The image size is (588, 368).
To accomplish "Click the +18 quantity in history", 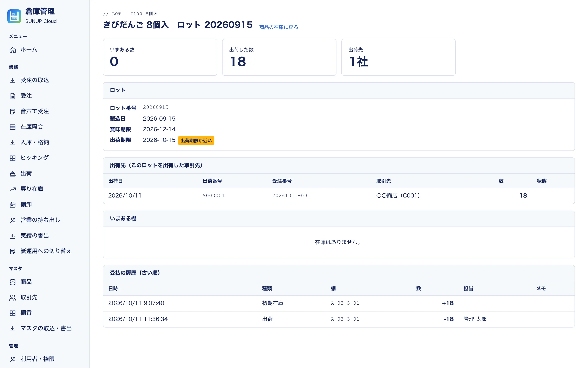I will pyautogui.click(x=448, y=303).
